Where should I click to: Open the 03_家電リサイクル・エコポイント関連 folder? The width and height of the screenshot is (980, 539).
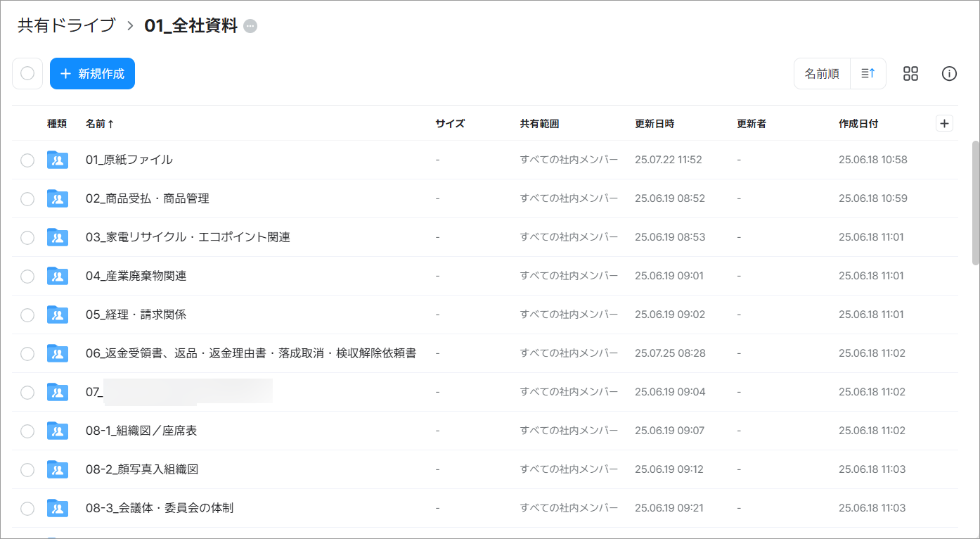pos(188,237)
